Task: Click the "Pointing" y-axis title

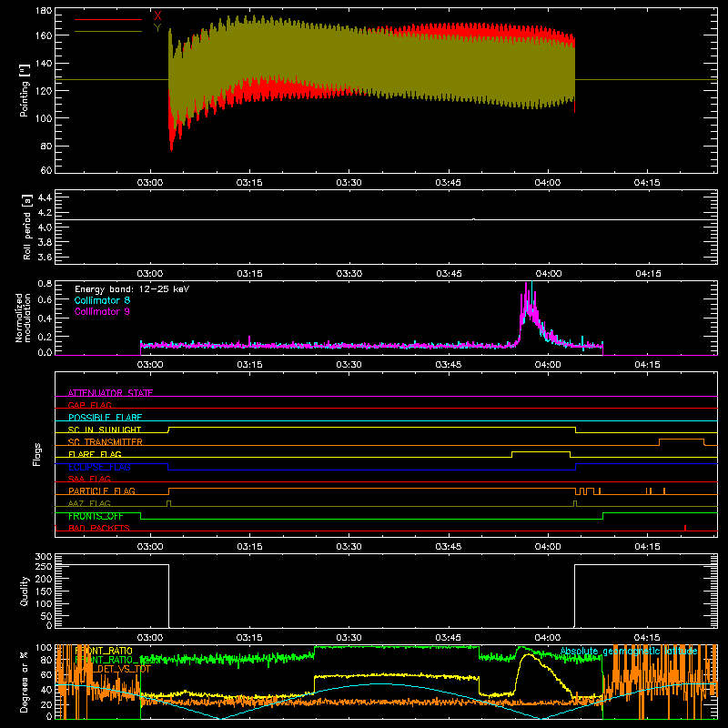Action: [x=25, y=90]
